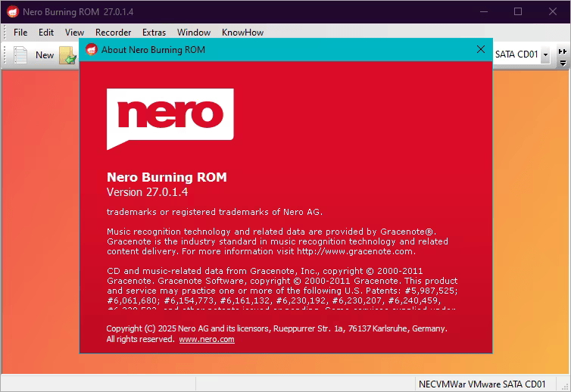The height and width of the screenshot is (392, 571).
Task: Open the View menu
Action: 74,33
